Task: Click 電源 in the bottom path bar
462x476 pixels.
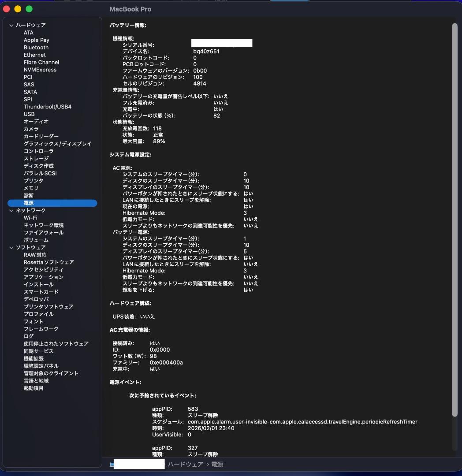Action: [x=217, y=465]
